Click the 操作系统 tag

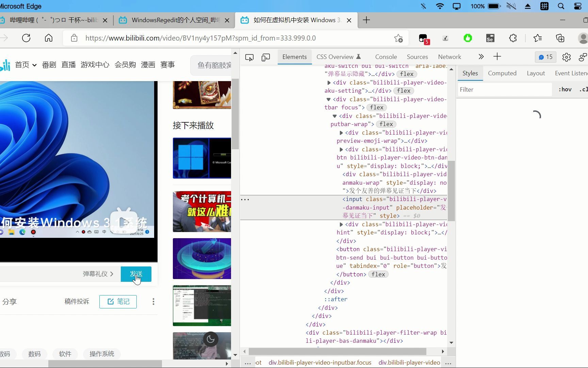102,354
